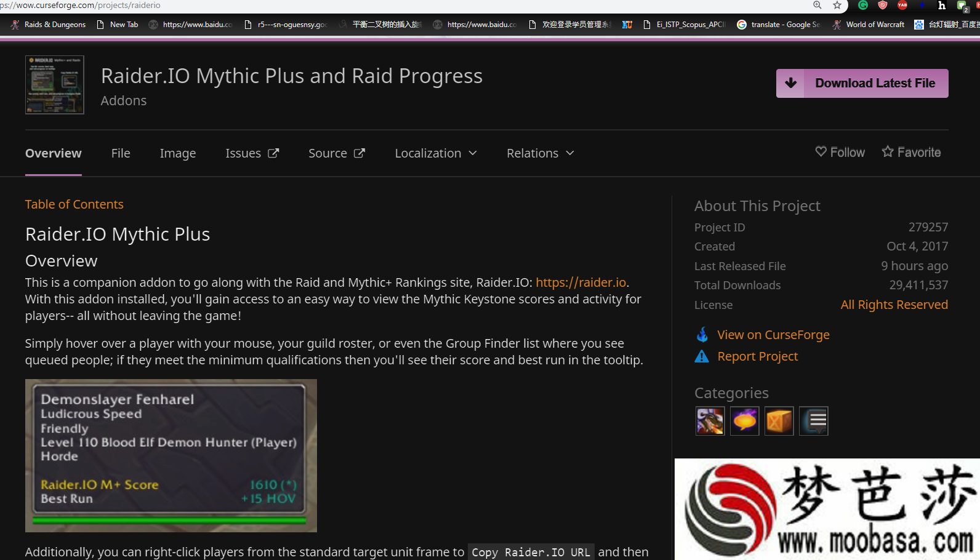Image resolution: width=980 pixels, height=560 pixels.
Task: Click the moobasa.com advertisement banner
Action: [827, 509]
